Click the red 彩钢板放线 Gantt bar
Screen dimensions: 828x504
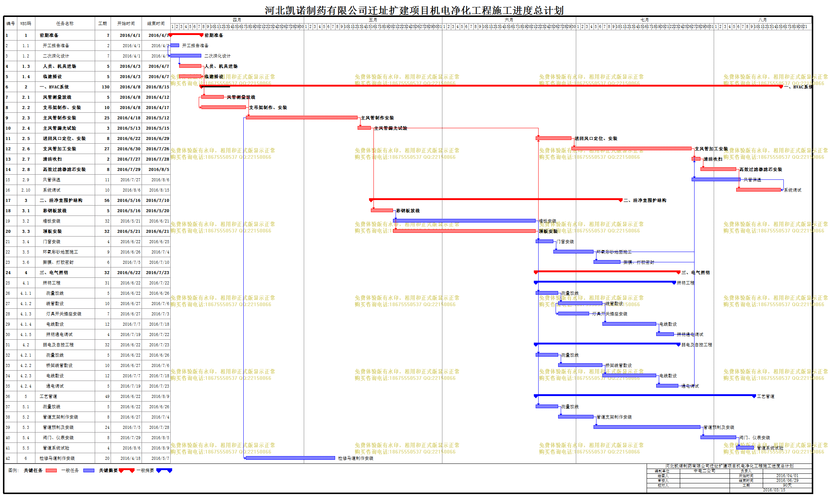pos(382,210)
